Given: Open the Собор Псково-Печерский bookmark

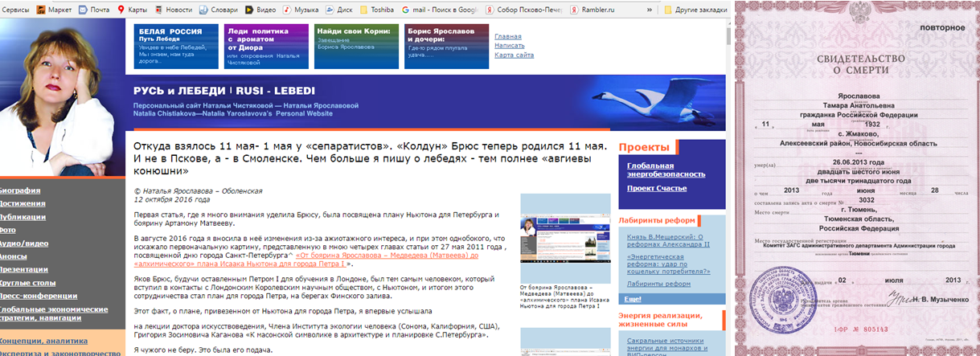Looking at the screenshot, I should tap(525, 10).
